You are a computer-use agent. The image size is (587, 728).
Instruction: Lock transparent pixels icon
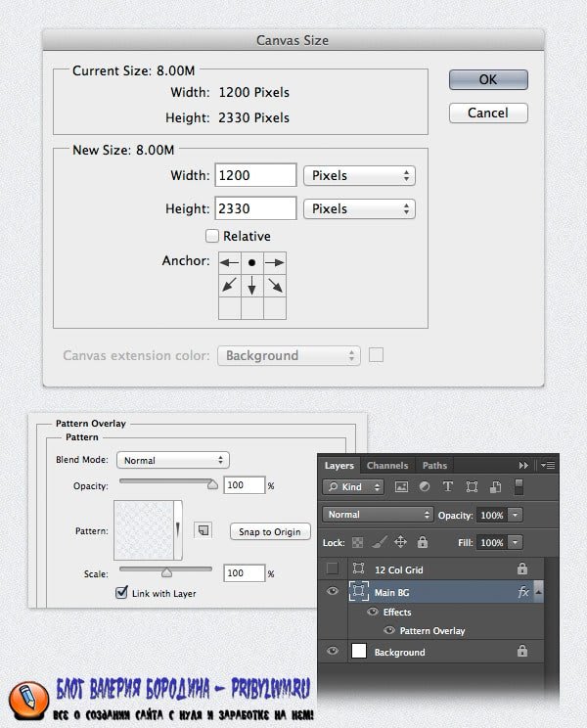point(358,542)
